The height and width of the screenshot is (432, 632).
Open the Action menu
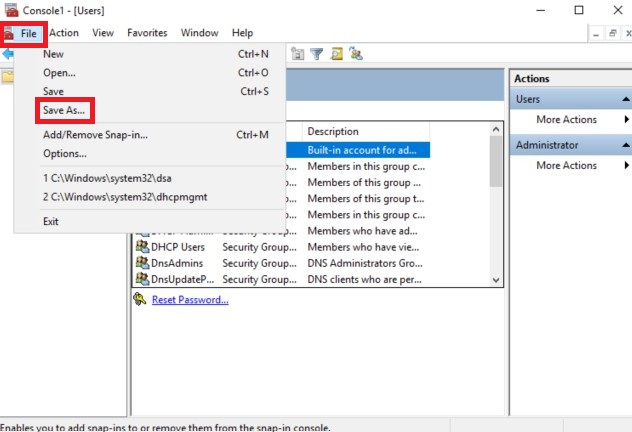point(64,33)
